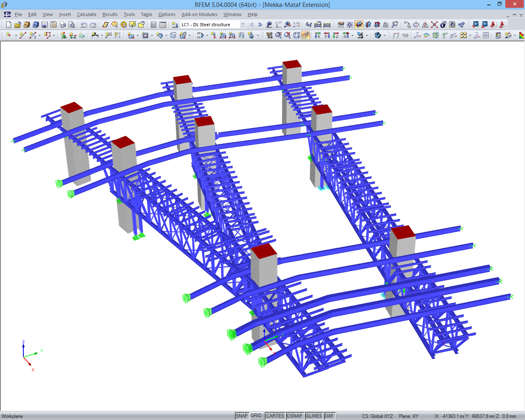
Task: Click the RFEM application icon in title bar
Action: click(x=4, y=5)
